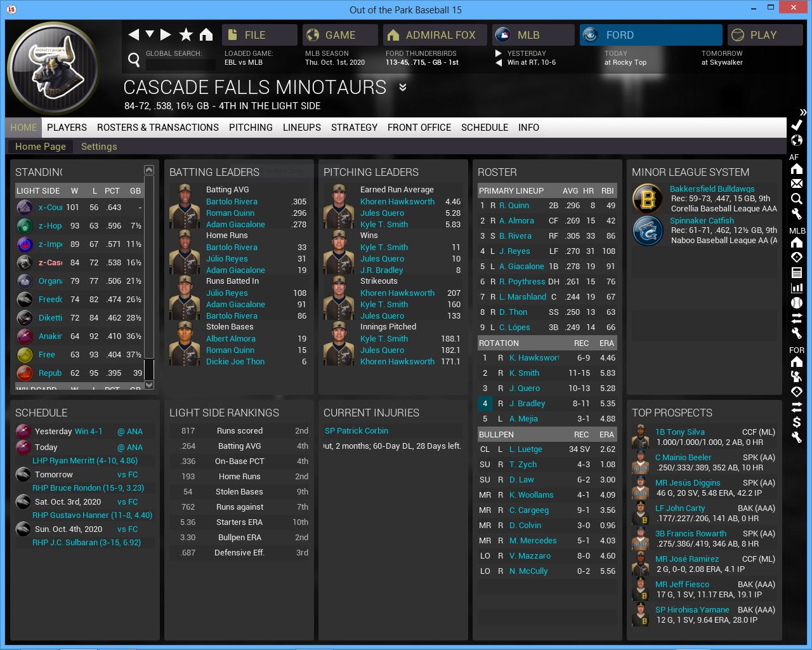
Task: Click the star bookmarks icon
Action: (186, 35)
